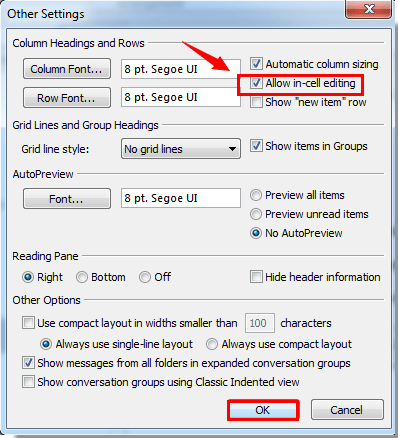The image size is (398, 438).
Task: Select Always use compact layout
Action: (212, 344)
